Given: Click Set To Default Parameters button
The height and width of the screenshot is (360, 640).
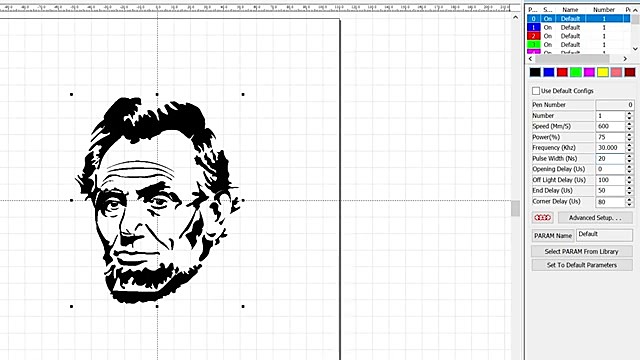Looking at the screenshot, I should click(x=582, y=265).
